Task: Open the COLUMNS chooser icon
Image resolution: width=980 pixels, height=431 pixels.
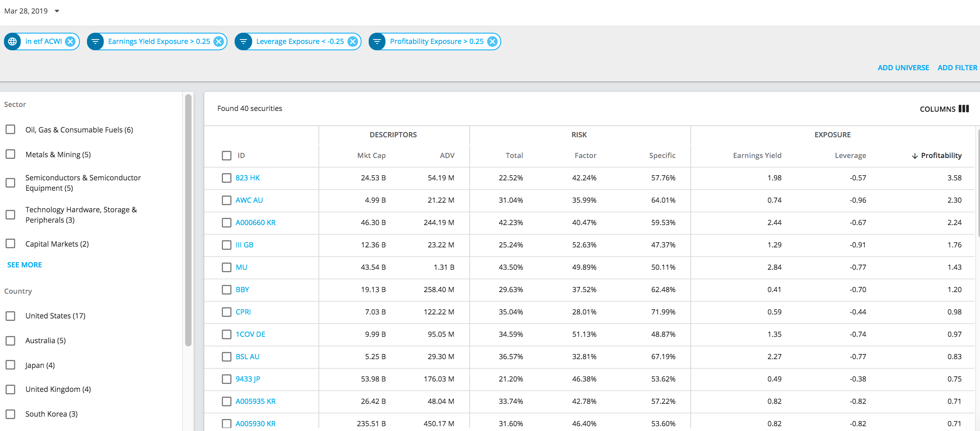Action: 964,109
